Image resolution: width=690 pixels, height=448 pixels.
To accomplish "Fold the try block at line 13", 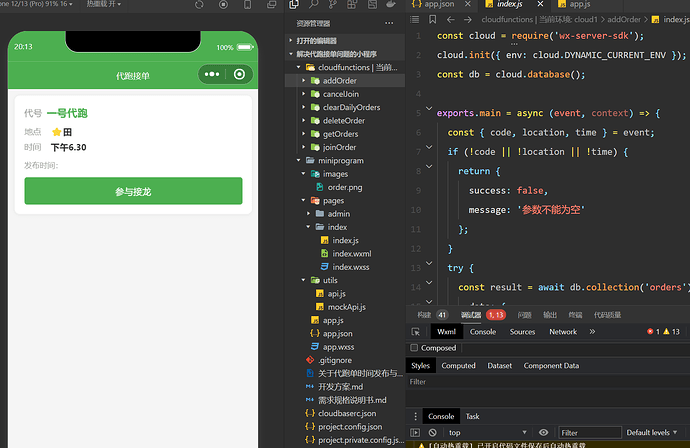I will [x=429, y=263].
